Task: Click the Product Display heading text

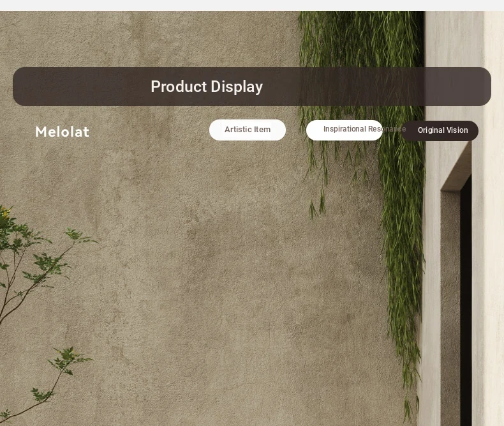Action: (207, 87)
